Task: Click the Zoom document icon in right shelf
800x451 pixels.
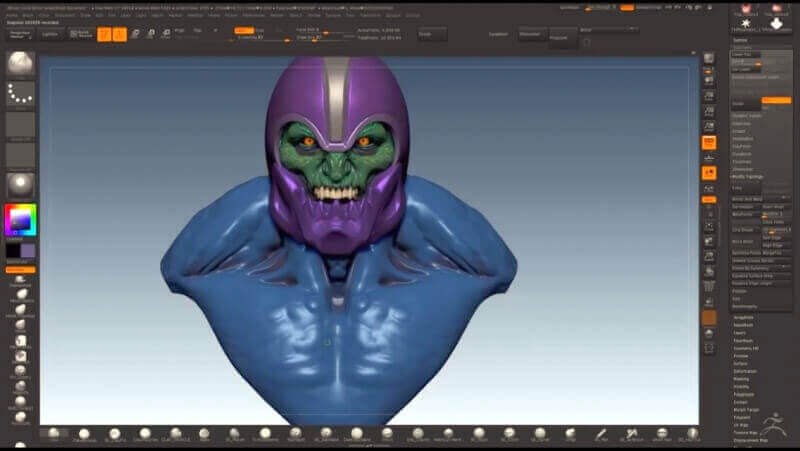Action: [709, 96]
